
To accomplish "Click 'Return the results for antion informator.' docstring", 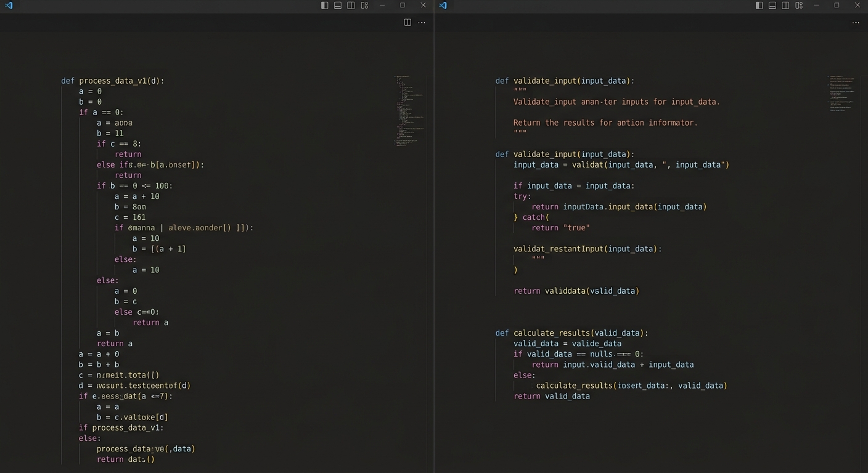I will tap(605, 123).
